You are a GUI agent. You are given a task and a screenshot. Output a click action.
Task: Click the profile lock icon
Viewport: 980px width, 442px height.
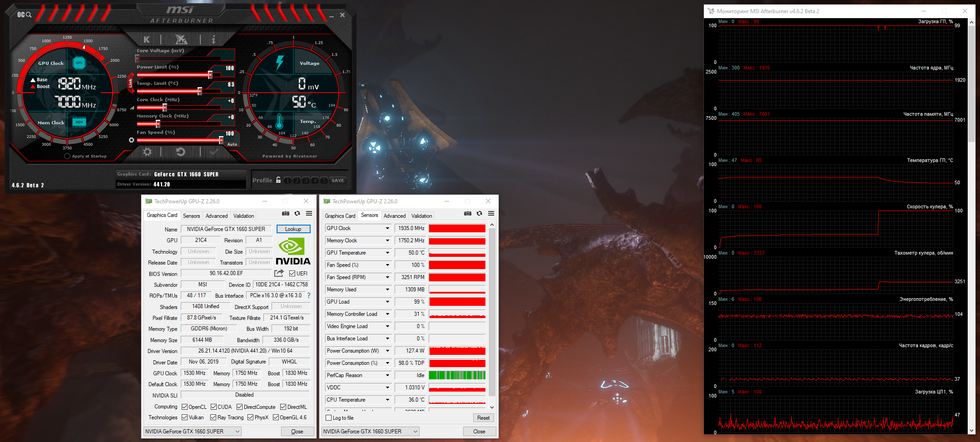click(x=278, y=180)
